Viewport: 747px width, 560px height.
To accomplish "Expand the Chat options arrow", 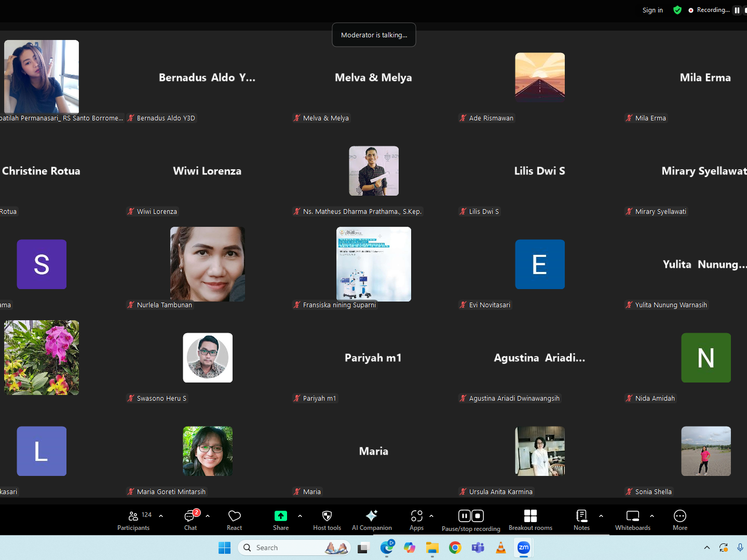I will 208,516.
